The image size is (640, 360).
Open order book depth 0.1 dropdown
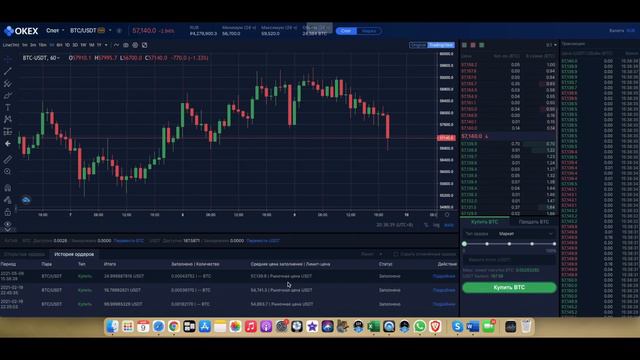[x=551, y=45]
